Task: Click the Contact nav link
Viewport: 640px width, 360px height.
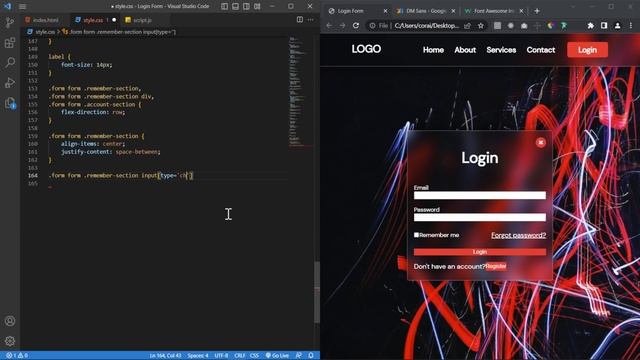Action: pos(541,50)
